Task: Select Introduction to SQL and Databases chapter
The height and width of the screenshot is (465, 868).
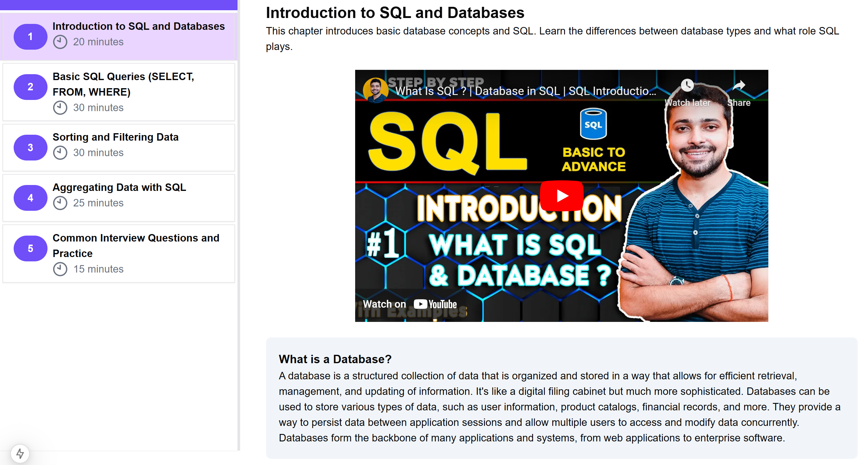Action: click(138, 26)
